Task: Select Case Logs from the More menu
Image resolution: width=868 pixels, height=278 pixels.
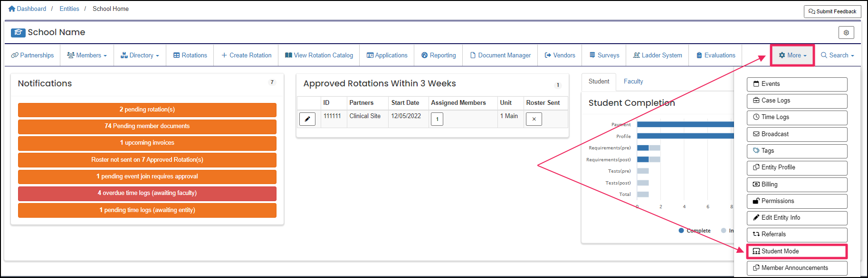Action: 797,101
